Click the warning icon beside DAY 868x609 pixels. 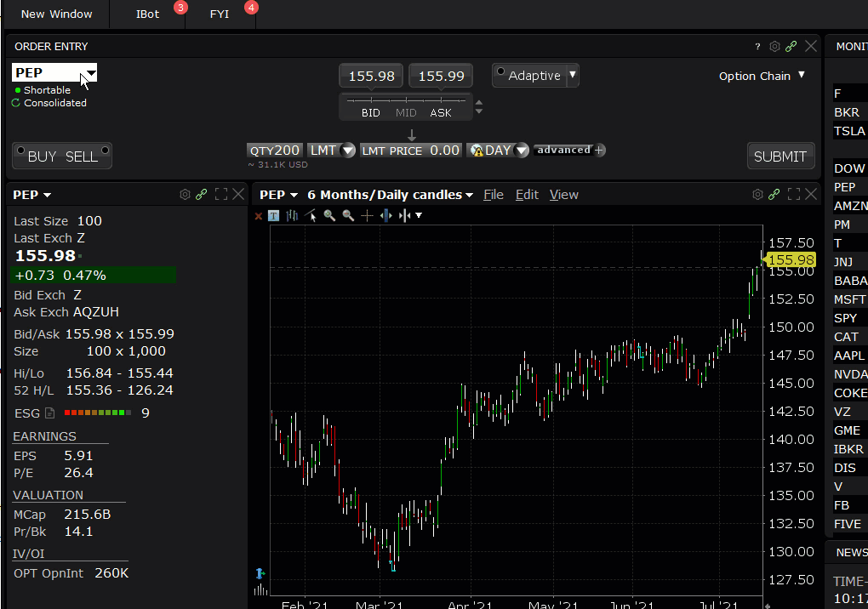(476, 151)
